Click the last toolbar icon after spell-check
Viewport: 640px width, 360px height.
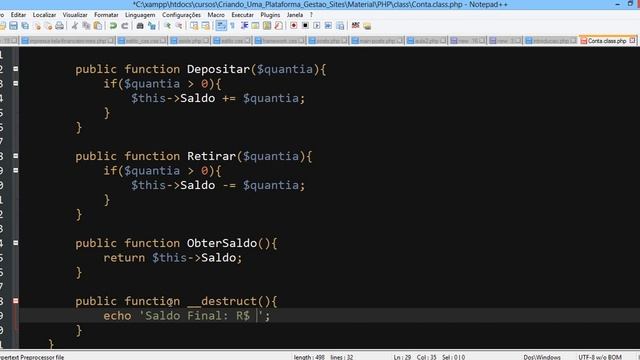click(x=367, y=26)
